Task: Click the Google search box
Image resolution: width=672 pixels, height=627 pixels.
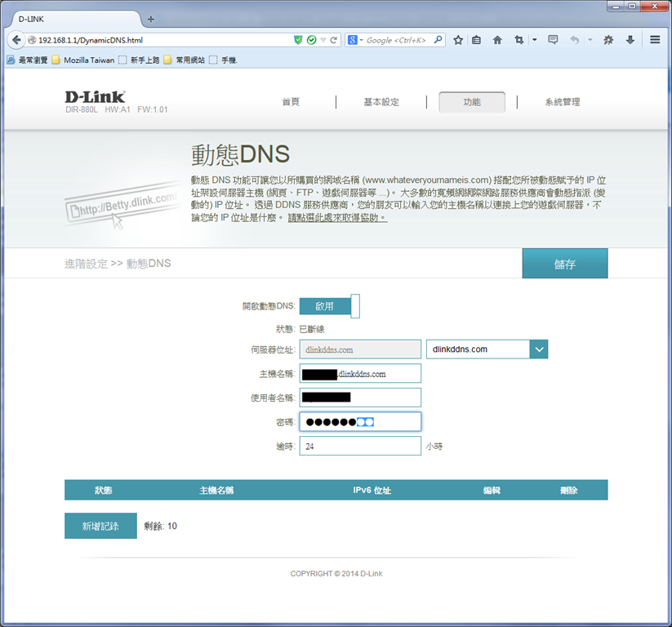Action: pos(397,40)
